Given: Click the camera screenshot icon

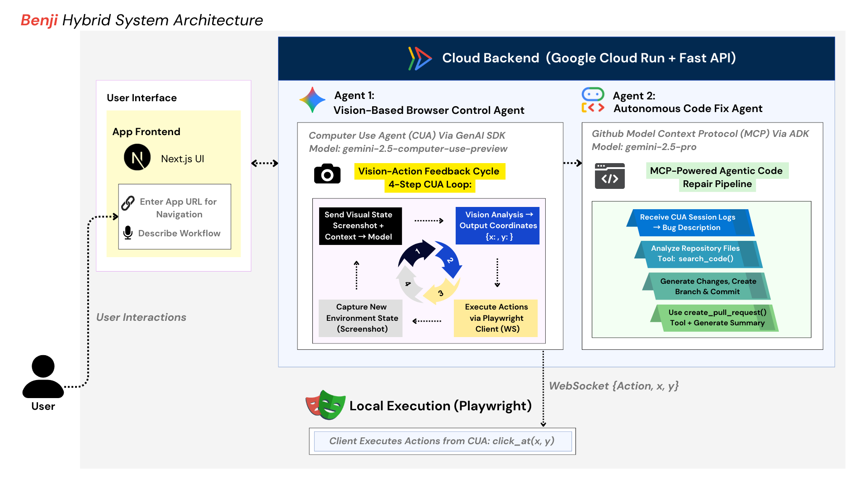Looking at the screenshot, I should (327, 174).
